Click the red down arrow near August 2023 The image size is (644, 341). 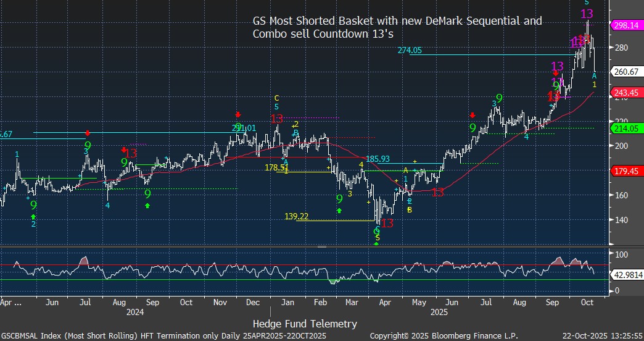point(124,149)
